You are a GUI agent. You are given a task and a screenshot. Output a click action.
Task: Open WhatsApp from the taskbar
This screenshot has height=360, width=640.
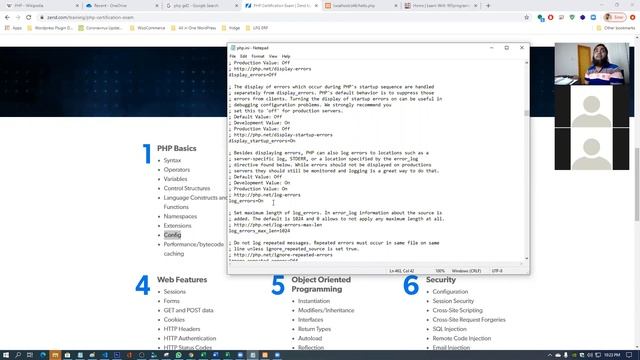pos(178,355)
